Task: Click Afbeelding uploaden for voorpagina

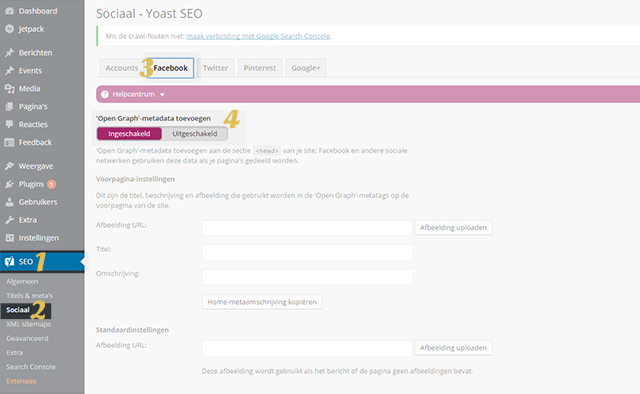Action: coord(453,227)
